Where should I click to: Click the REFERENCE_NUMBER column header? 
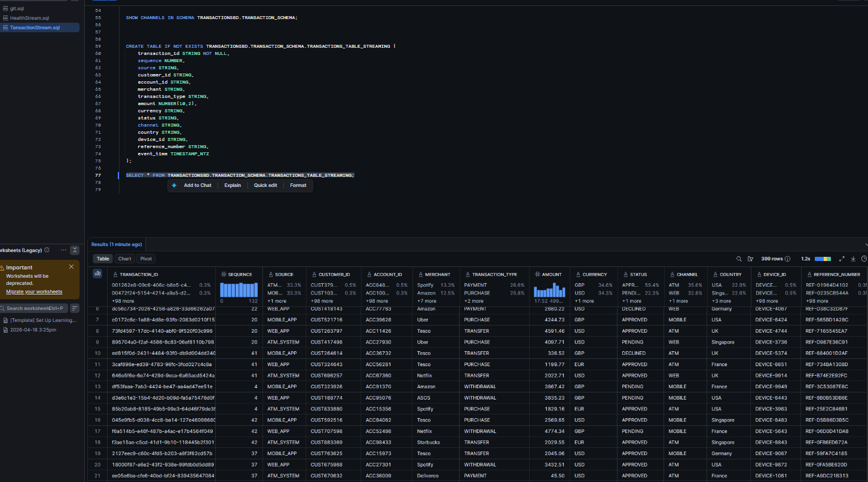pyautogui.click(x=837, y=275)
